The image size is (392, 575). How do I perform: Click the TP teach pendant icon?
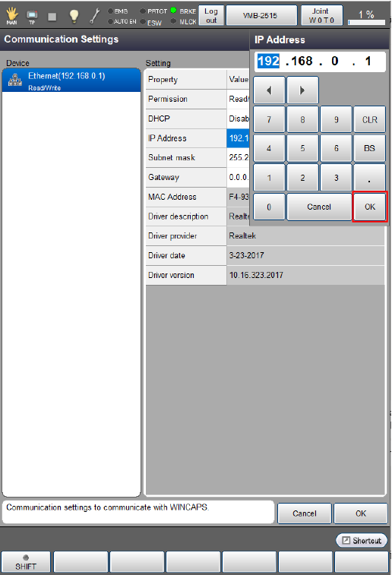coord(32,16)
